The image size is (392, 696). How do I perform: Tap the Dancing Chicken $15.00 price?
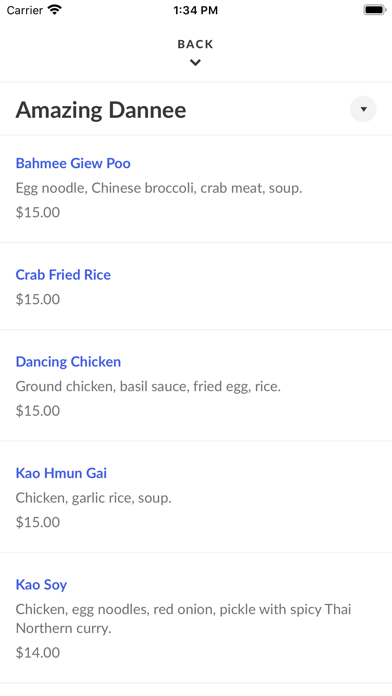(x=38, y=411)
